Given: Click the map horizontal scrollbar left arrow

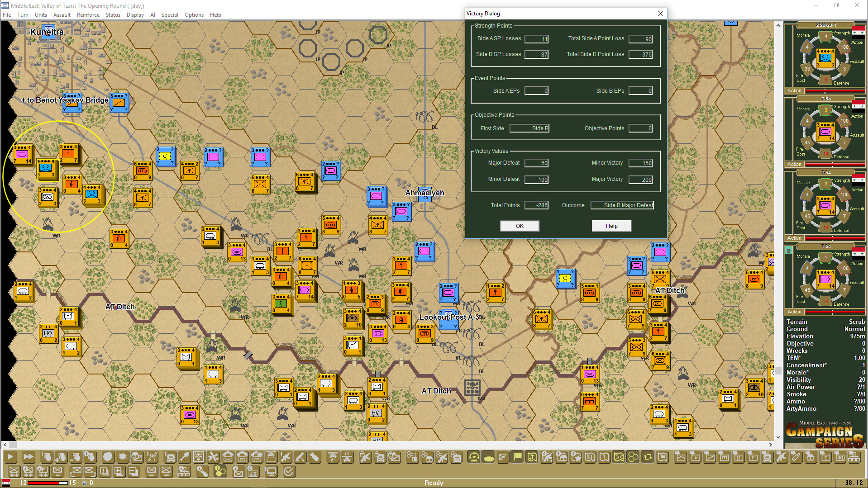Looking at the screenshot, I should [x=5, y=445].
